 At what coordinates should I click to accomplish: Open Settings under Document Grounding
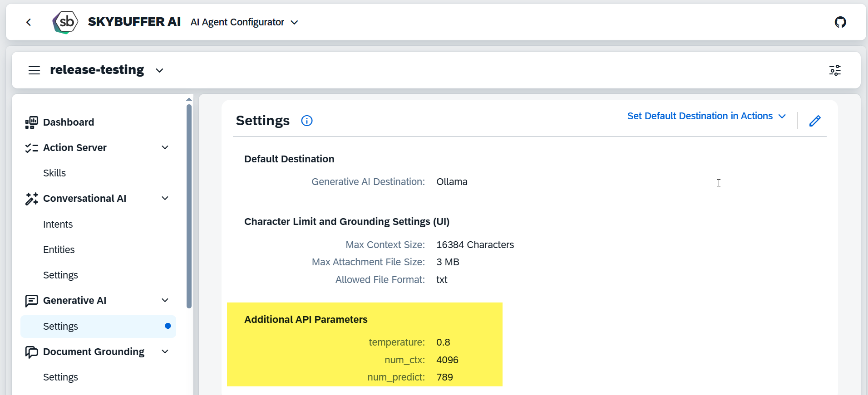60,377
